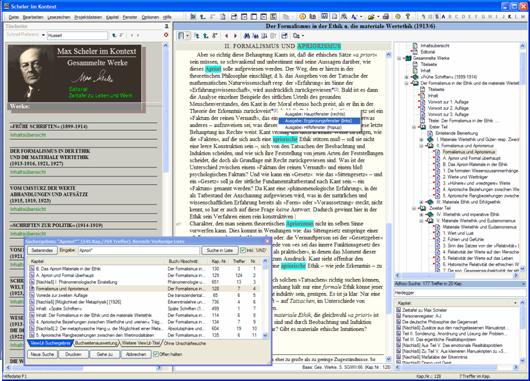Jump to letter A in alphabet bar
530x381 pixels.
[443, 17]
